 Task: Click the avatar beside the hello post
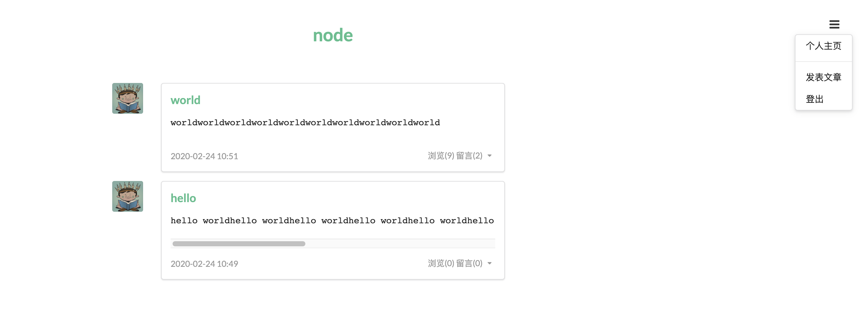pos(127,196)
